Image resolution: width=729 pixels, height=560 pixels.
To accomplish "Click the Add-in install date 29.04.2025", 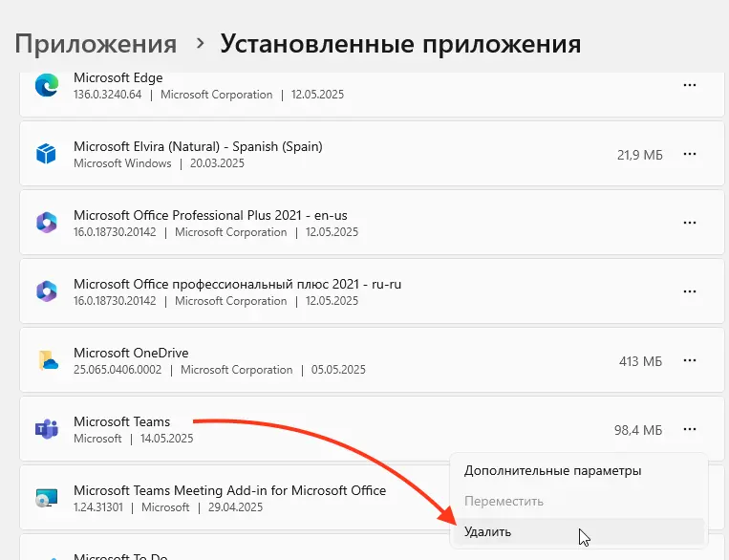I will click(x=235, y=507).
